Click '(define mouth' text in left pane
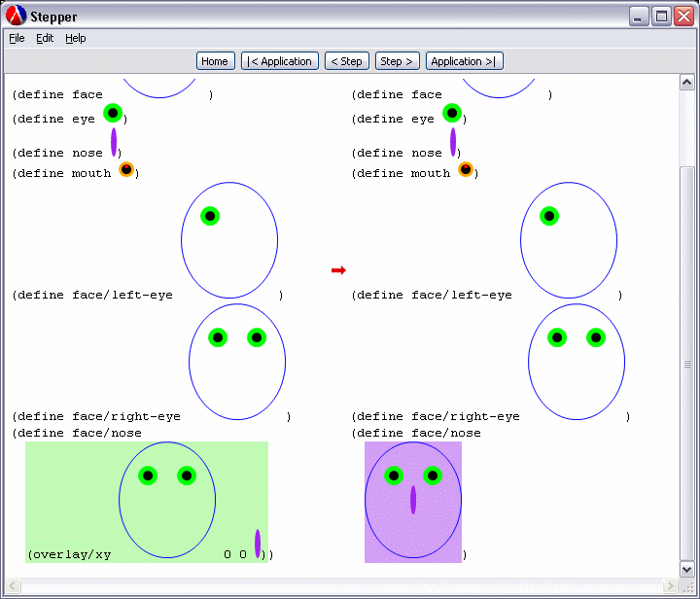This screenshot has width=700, height=599. point(61,173)
